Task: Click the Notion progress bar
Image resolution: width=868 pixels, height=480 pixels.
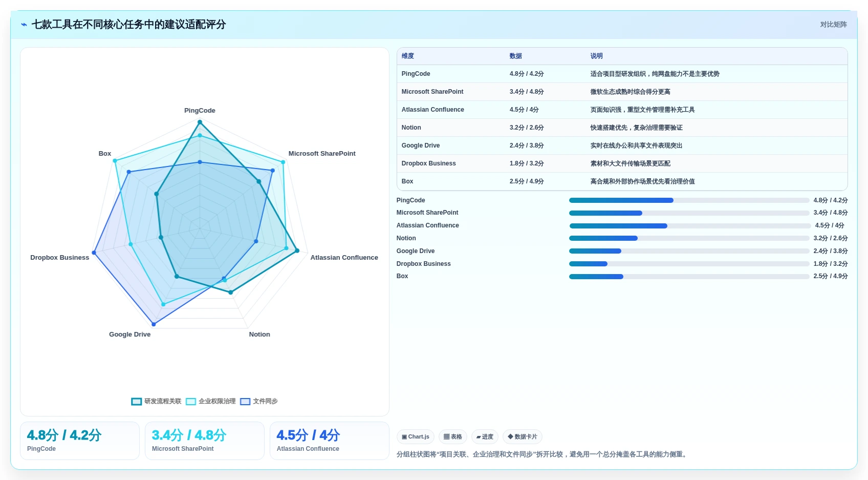Action: coord(689,238)
